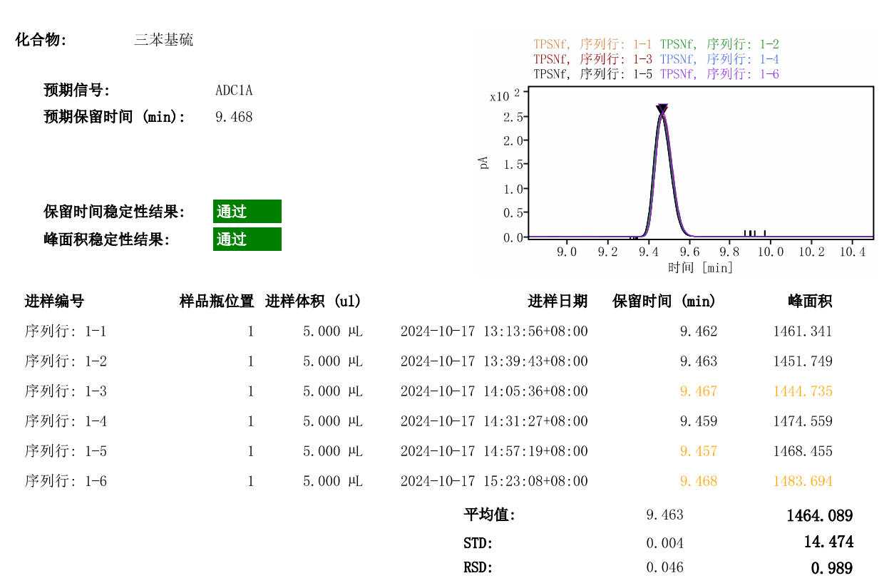Click retention time STD 0.004

[x=665, y=543]
